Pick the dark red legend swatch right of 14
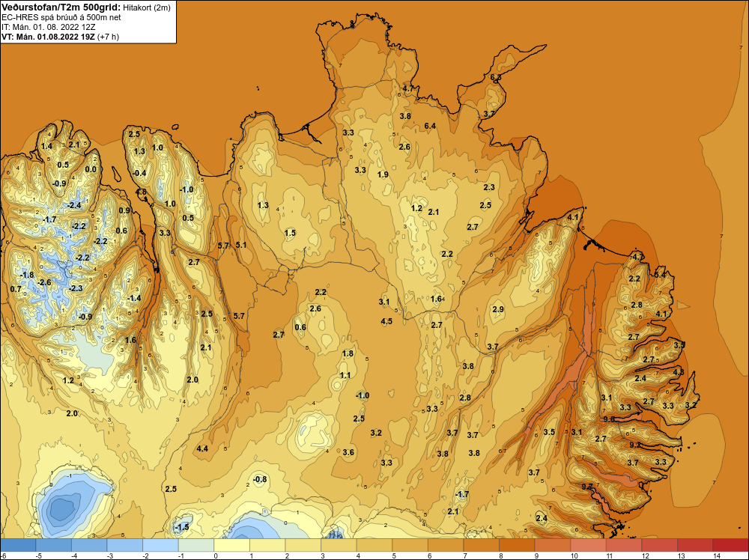749x560 pixels. pos(731,545)
